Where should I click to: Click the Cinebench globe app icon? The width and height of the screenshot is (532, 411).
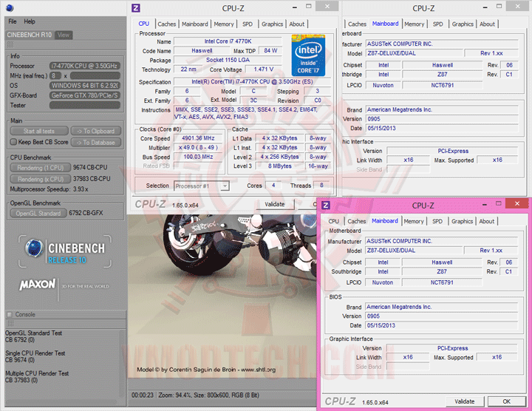point(10,7)
